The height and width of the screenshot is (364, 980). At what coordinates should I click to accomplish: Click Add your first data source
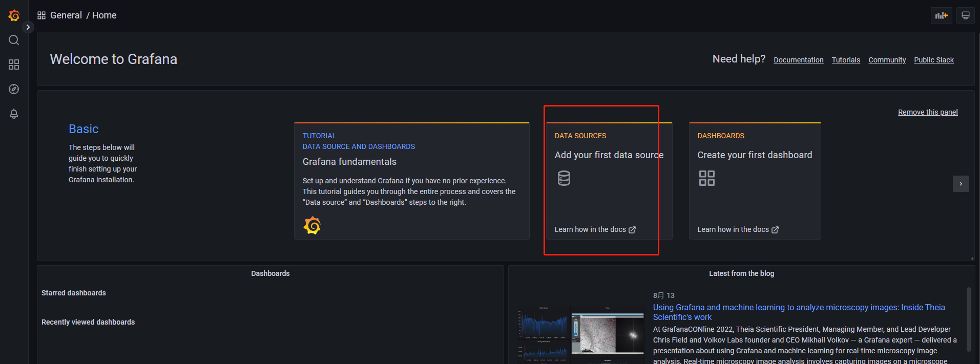click(609, 155)
